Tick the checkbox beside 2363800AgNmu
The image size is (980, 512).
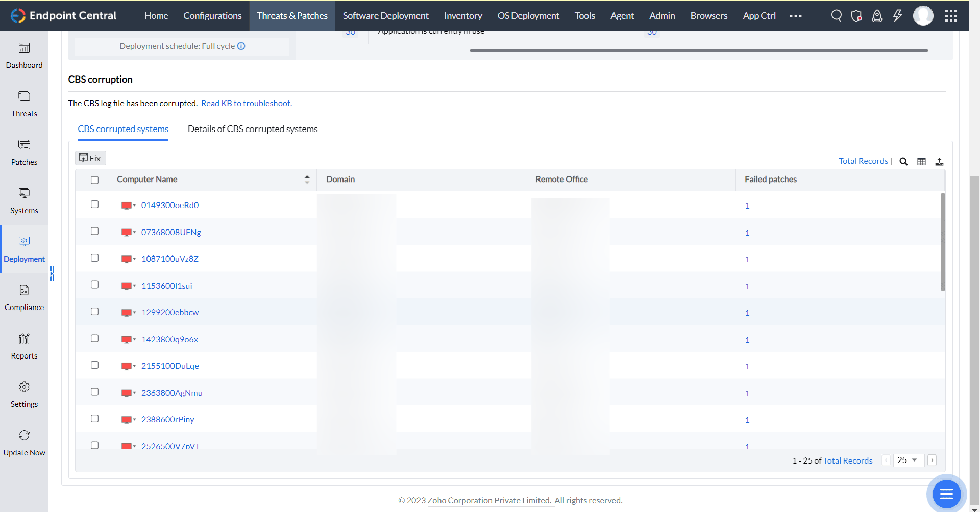tap(94, 392)
